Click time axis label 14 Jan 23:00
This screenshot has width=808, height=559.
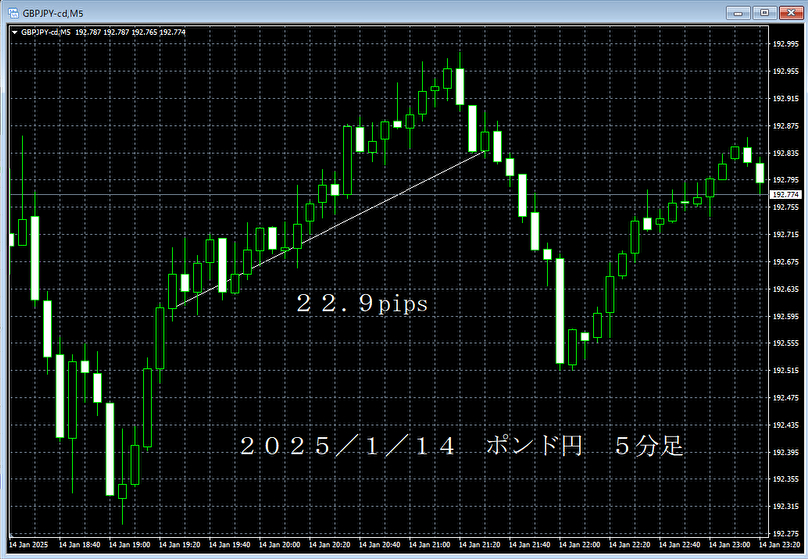(729, 545)
